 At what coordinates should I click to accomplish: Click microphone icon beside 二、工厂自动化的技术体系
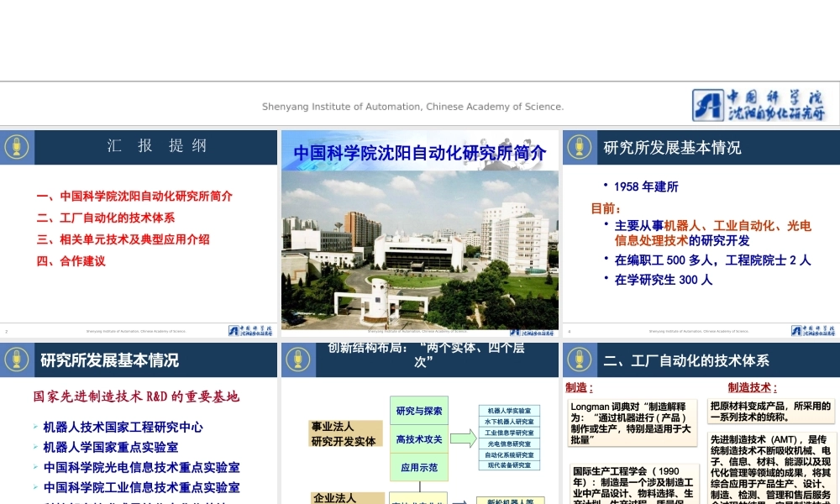click(580, 360)
